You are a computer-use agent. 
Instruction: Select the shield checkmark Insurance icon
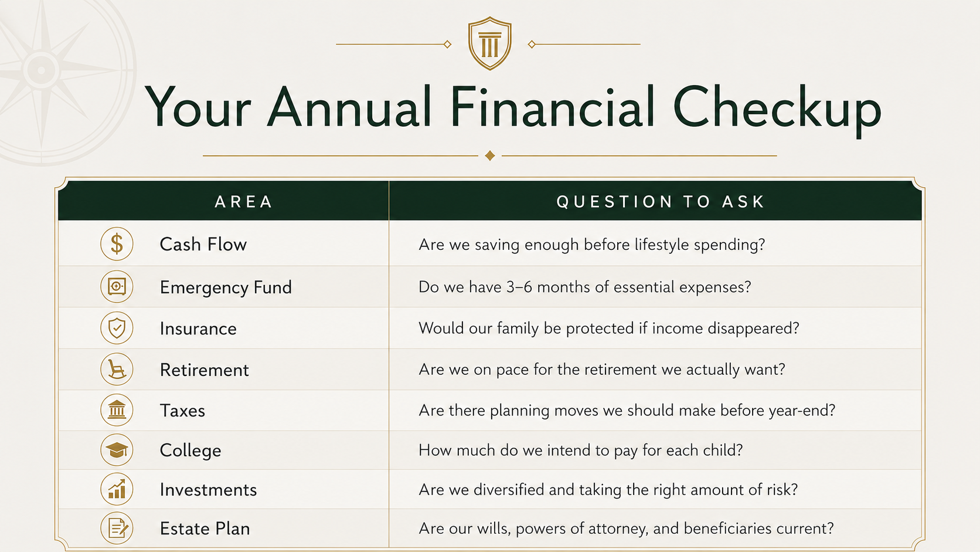(117, 328)
